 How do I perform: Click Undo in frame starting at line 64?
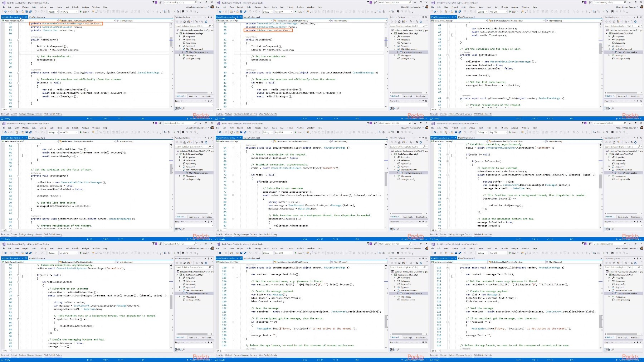[250, 132]
